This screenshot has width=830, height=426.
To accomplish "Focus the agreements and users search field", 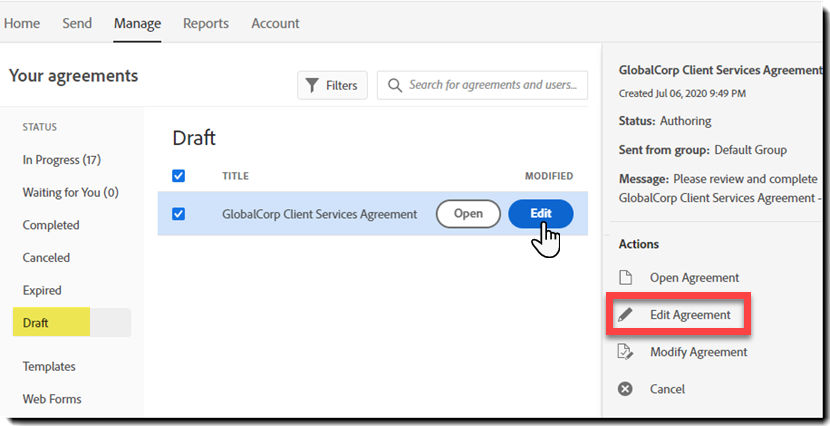I will (x=482, y=85).
